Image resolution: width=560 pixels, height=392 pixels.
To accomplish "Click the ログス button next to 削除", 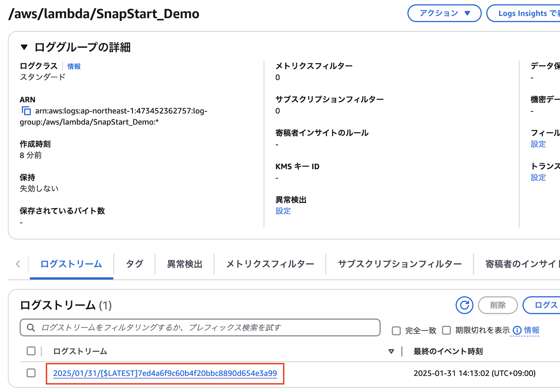I will click(542, 305).
